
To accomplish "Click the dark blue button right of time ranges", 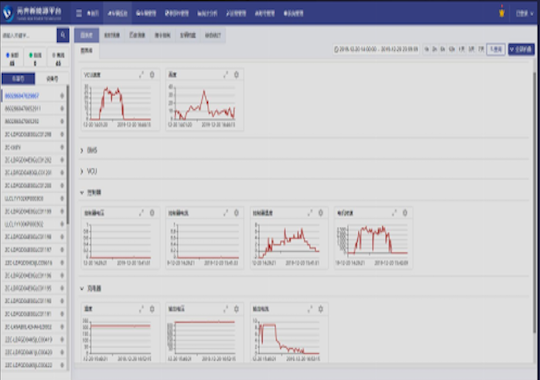I will coord(521,49).
